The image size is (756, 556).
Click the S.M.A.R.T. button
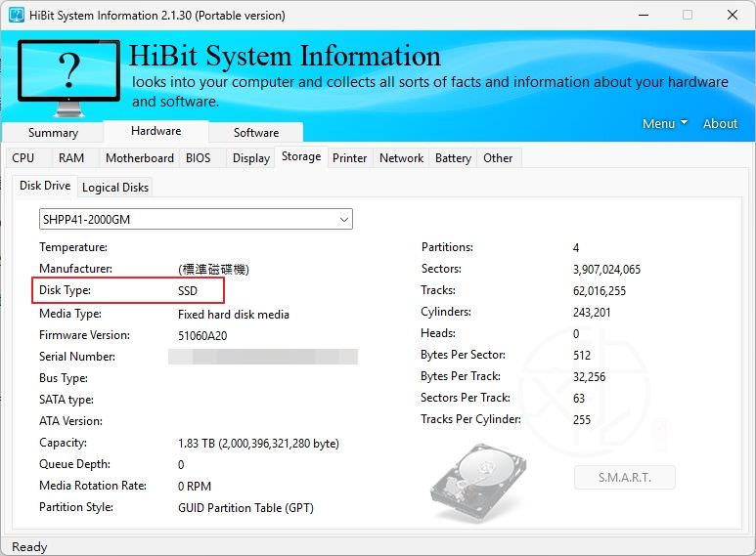point(624,478)
